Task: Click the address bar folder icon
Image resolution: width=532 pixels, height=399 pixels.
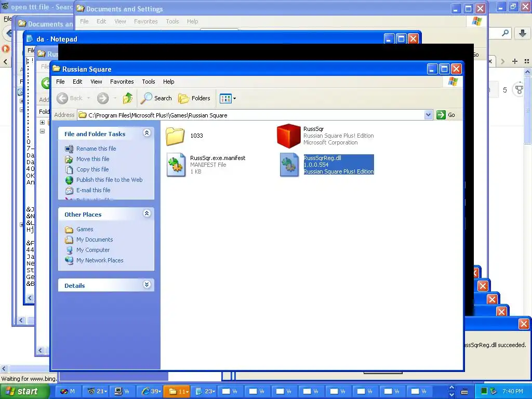Action: (83, 115)
